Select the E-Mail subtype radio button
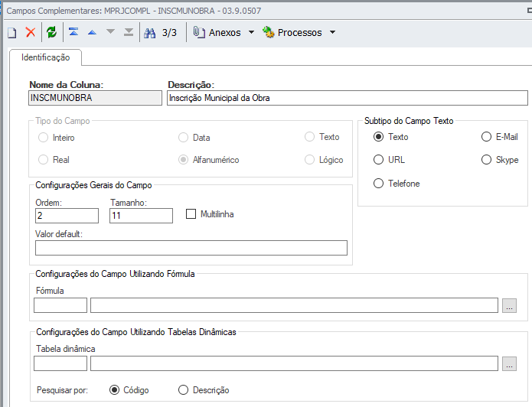The height and width of the screenshot is (407, 532). (486, 137)
